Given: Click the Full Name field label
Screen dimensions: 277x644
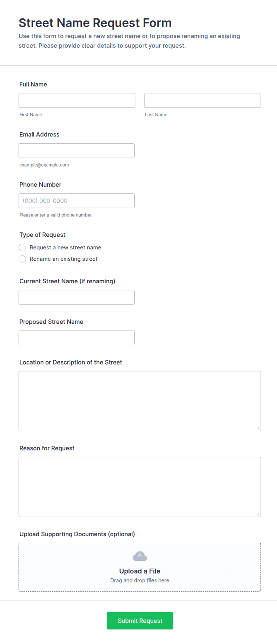Looking at the screenshot, I should pos(33,84).
